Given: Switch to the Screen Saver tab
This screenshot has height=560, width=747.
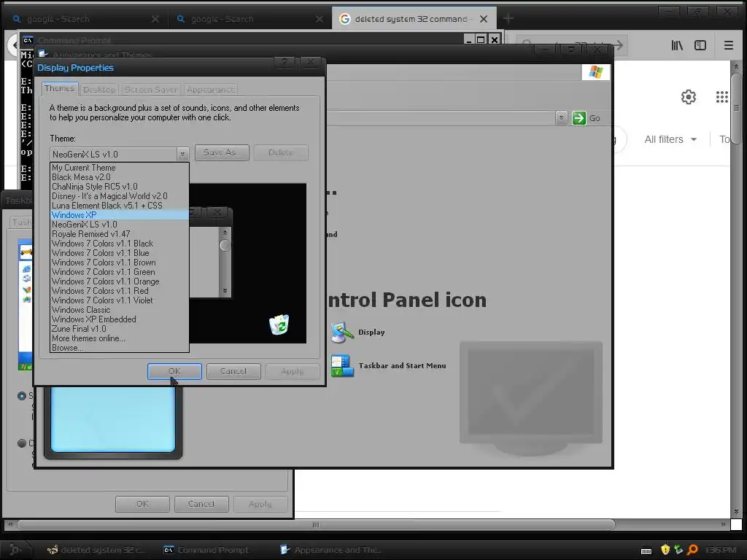Looking at the screenshot, I should 151,90.
